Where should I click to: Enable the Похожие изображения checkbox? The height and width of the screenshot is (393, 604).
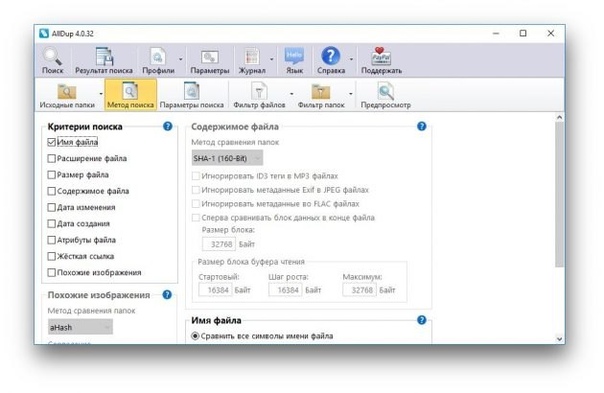52,272
